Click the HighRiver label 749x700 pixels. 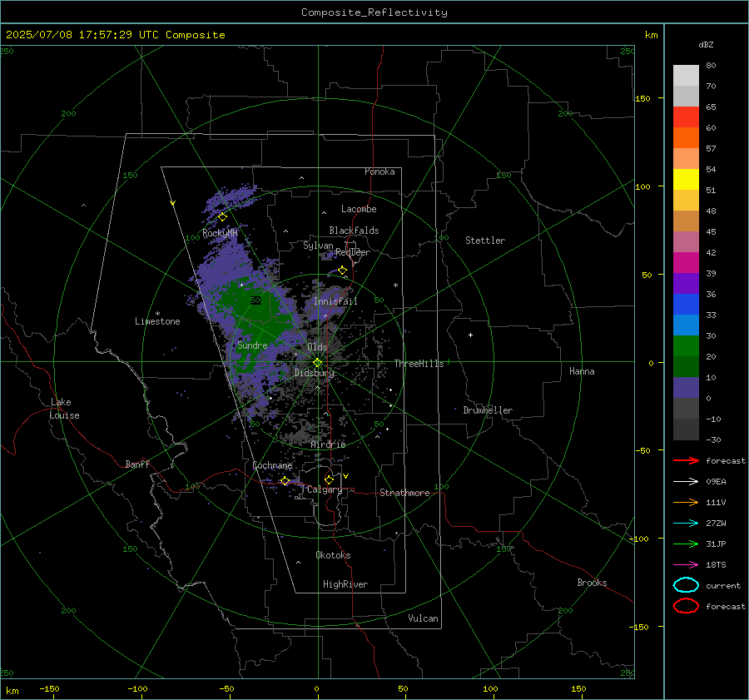point(345,584)
